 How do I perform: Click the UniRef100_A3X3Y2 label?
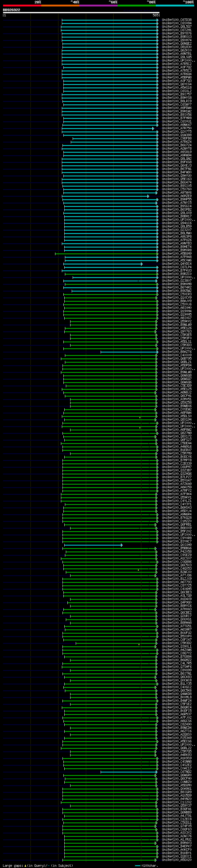tap(177, 832)
